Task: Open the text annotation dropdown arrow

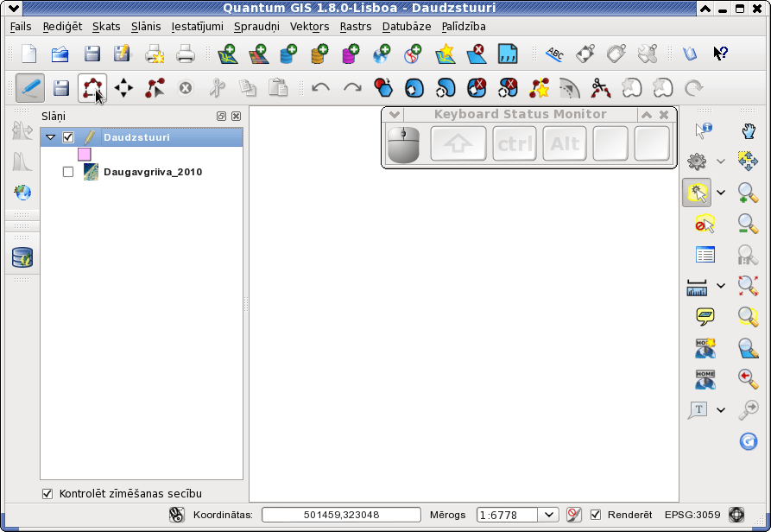Action: click(x=721, y=410)
